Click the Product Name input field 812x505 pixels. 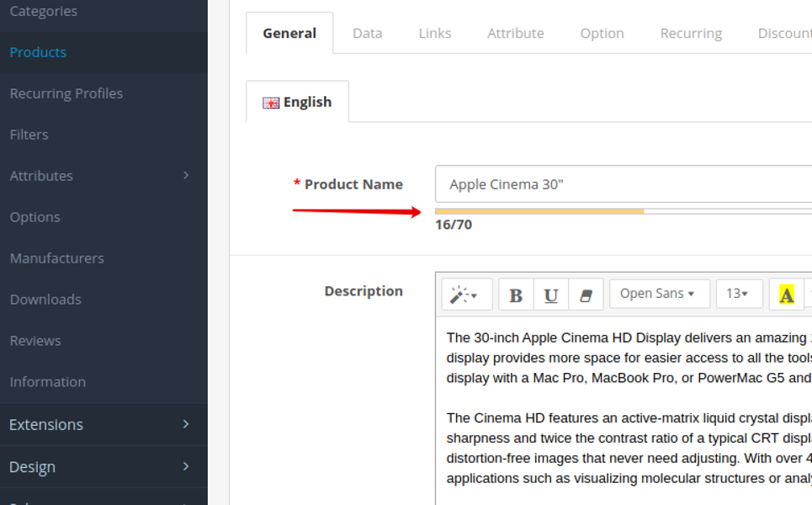pos(624,183)
